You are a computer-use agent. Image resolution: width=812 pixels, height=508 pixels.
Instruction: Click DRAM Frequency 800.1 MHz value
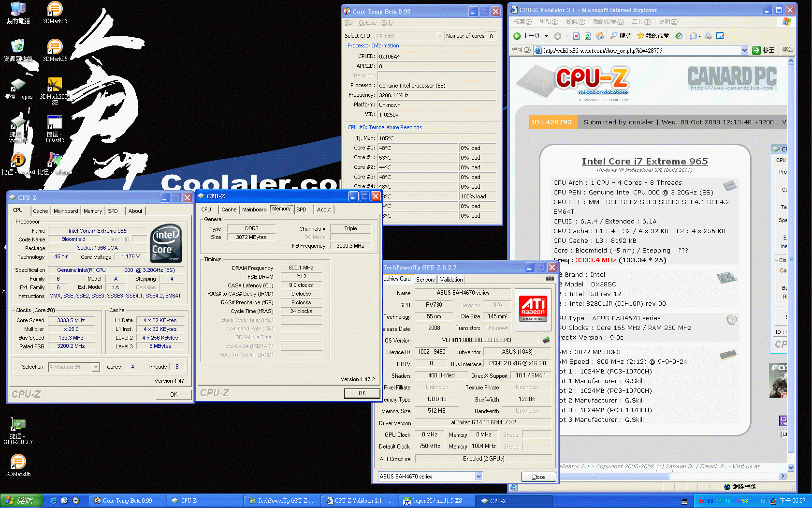pyautogui.click(x=301, y=268)
